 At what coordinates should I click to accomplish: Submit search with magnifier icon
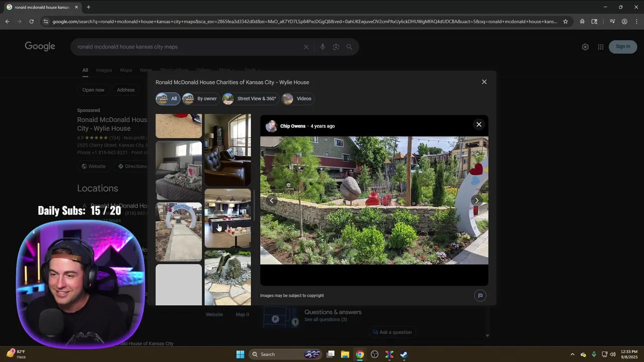(x=349, y=47)
